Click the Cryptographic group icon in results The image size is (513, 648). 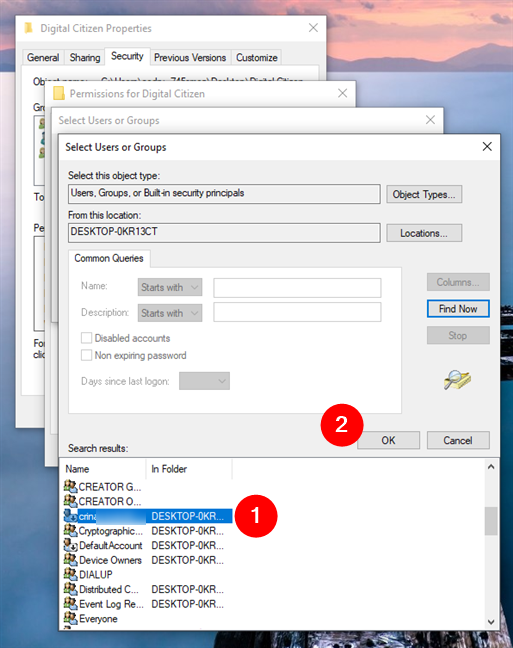click(x=71, y=531)
